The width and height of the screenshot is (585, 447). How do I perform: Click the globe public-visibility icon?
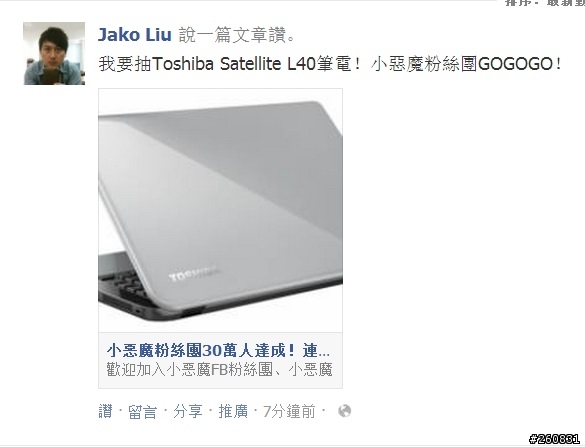point(344,411)
